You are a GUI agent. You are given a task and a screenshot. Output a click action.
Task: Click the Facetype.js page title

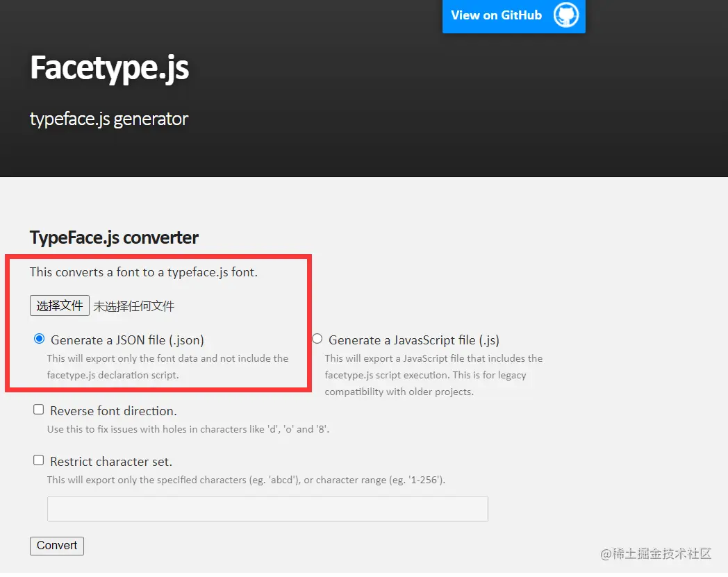(x=109, y=68)
